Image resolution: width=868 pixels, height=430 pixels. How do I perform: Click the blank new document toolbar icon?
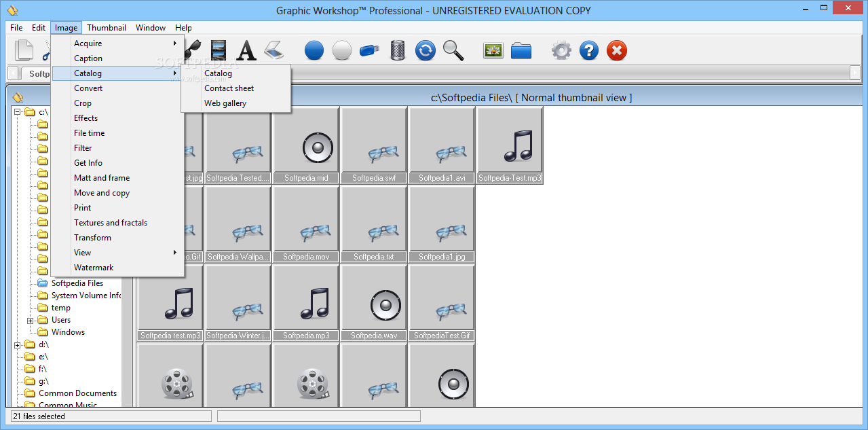pos(24,50)
